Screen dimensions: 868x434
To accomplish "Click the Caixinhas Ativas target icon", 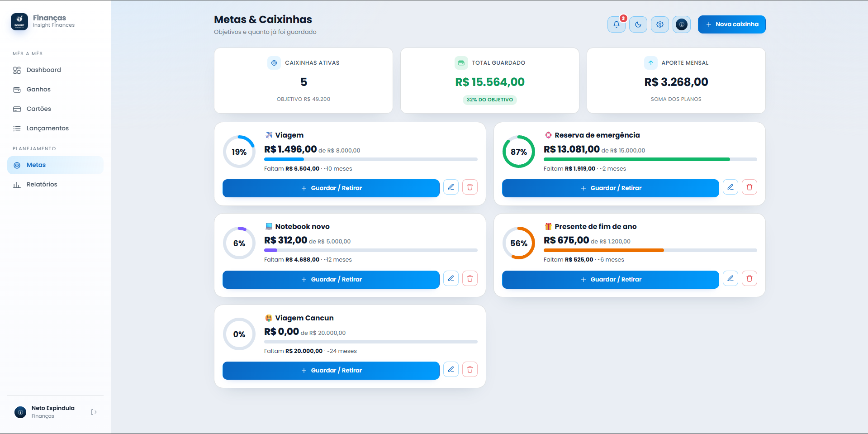I will pyautogui.click(x=274, y=63).
